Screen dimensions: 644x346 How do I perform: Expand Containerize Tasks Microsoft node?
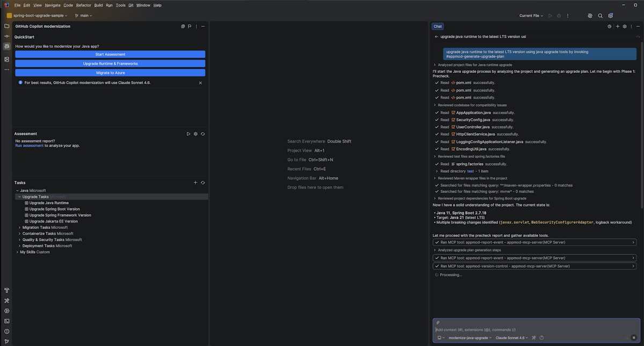(20, 233)
